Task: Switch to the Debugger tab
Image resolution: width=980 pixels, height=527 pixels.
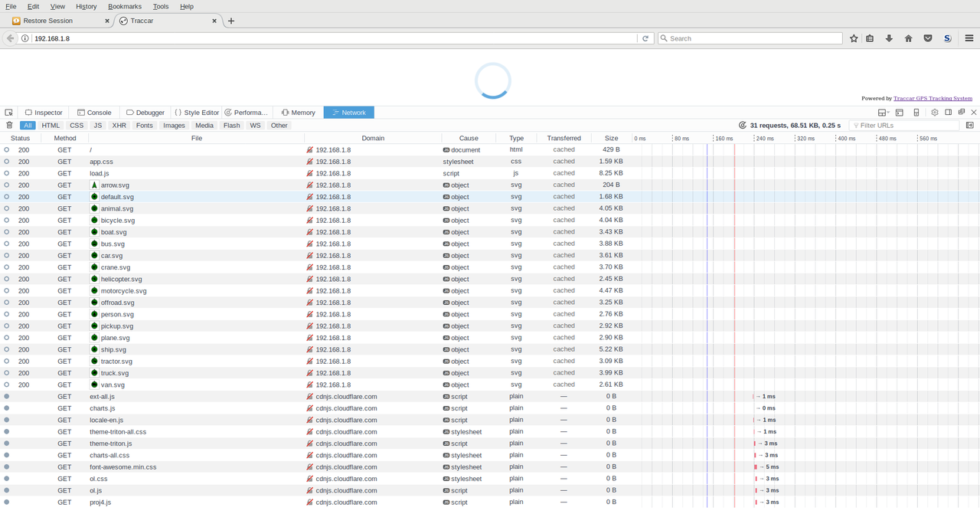Action: pos(145,113)
